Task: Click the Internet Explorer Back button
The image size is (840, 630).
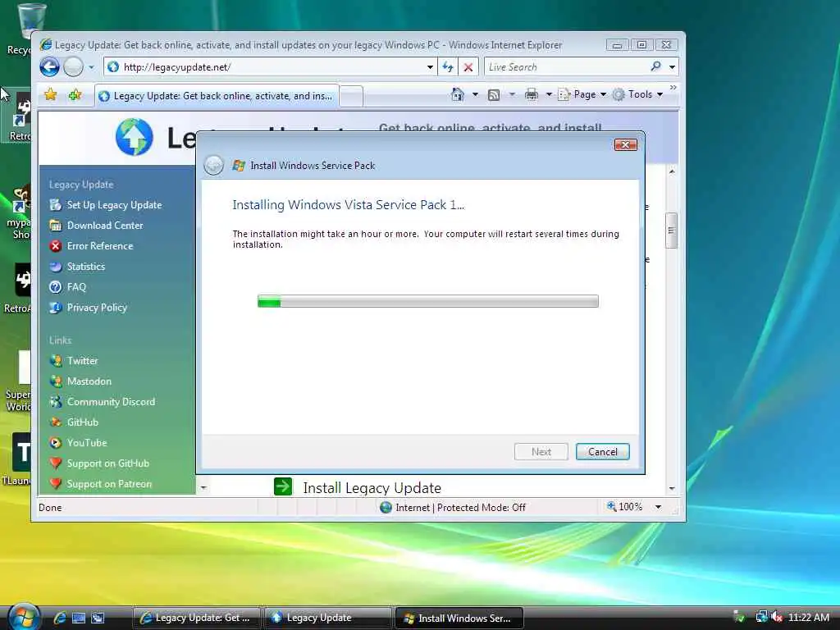Action: [x=49, y=67]
